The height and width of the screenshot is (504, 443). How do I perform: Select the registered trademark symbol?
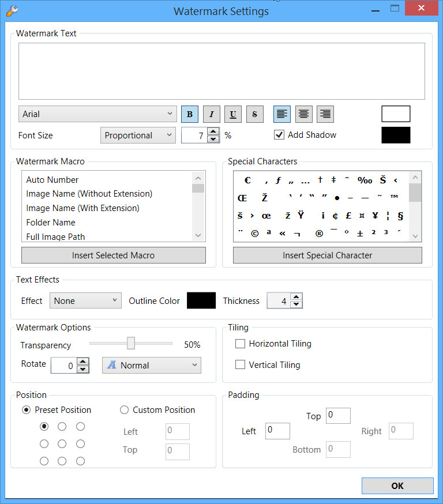click(x=319, y=234)
